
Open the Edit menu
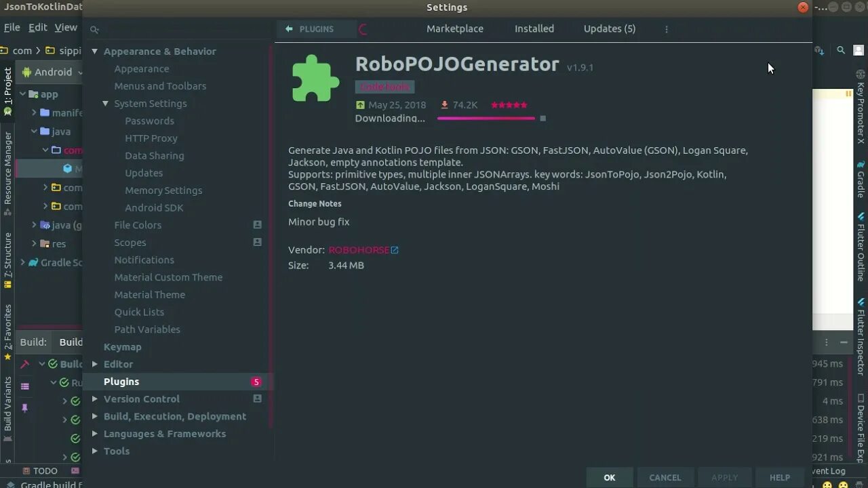37,28
